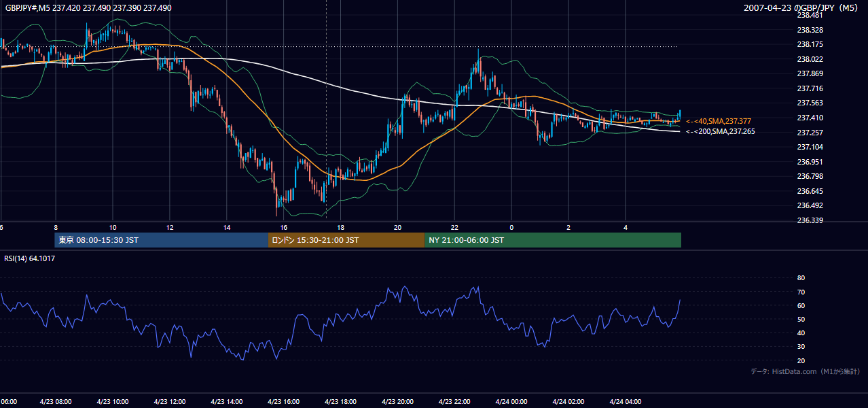Click the 2007-04-23 のGBP/JPY (M5) heading
Image resolution: width=868 pixels, height=408 pixels.
click(x=802, y=7)
